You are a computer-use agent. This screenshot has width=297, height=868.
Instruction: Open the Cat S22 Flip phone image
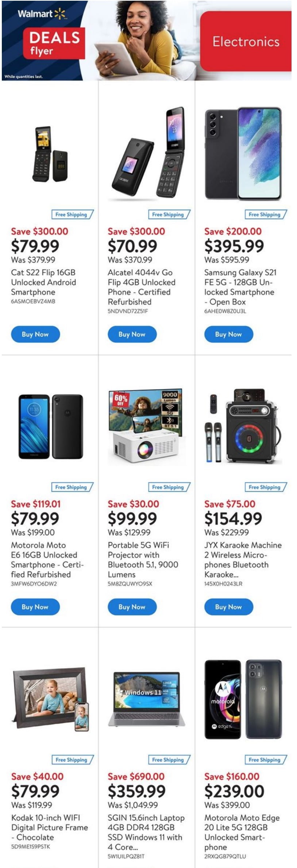pos(50,154)
